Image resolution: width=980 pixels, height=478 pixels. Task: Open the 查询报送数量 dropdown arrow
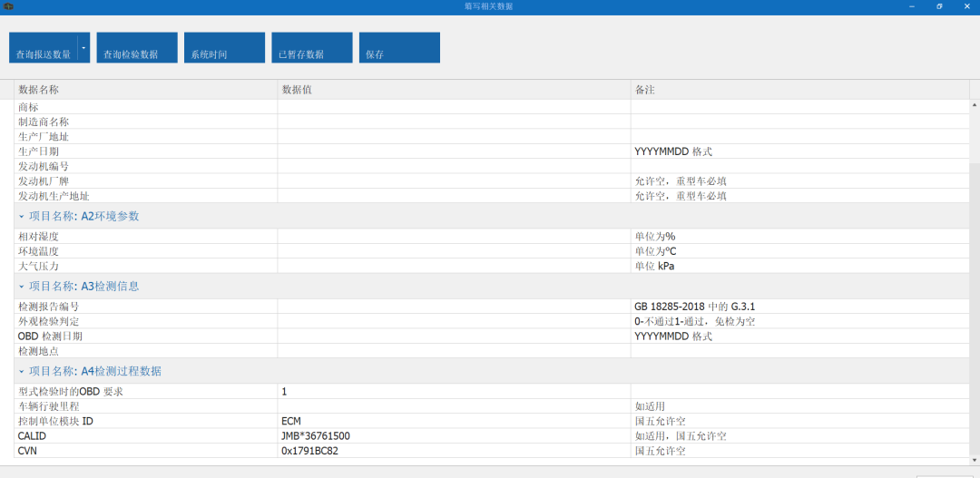coord(83,47)
